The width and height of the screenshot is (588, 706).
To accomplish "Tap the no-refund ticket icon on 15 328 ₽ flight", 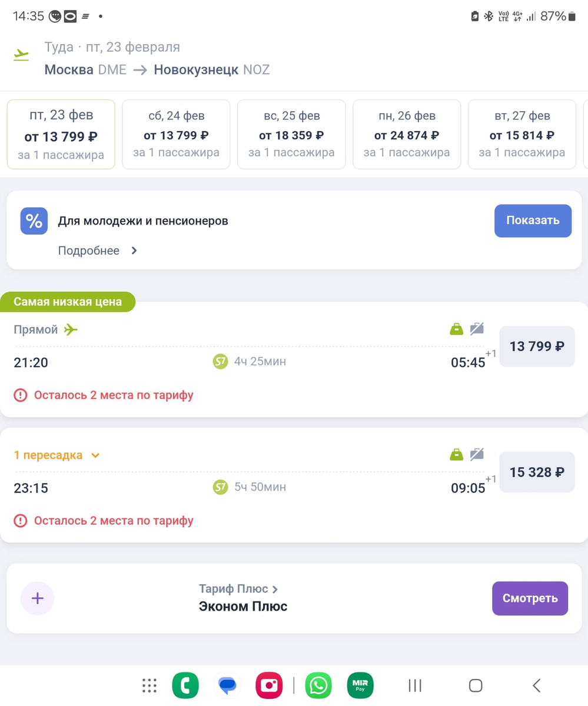I will click(x=477, y=454).
